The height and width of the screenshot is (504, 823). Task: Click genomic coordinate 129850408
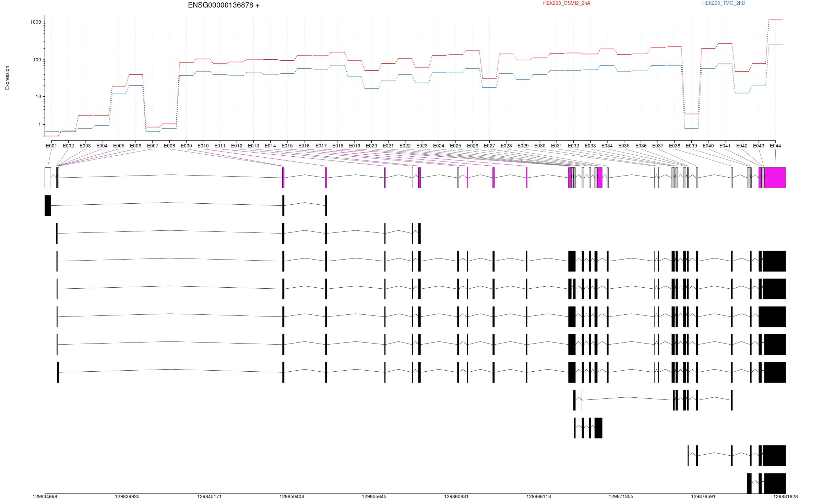coord(292,496)
